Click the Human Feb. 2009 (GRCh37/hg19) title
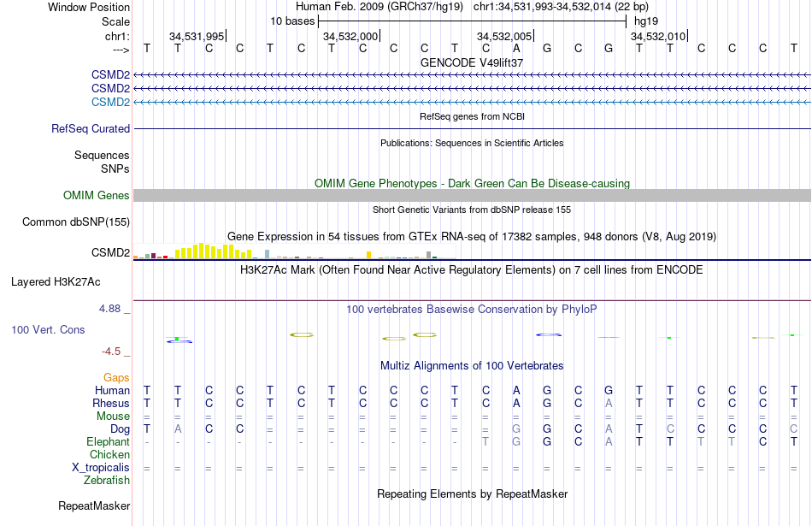The height and width of the screenshot is (526, 812). coord(379,7)
